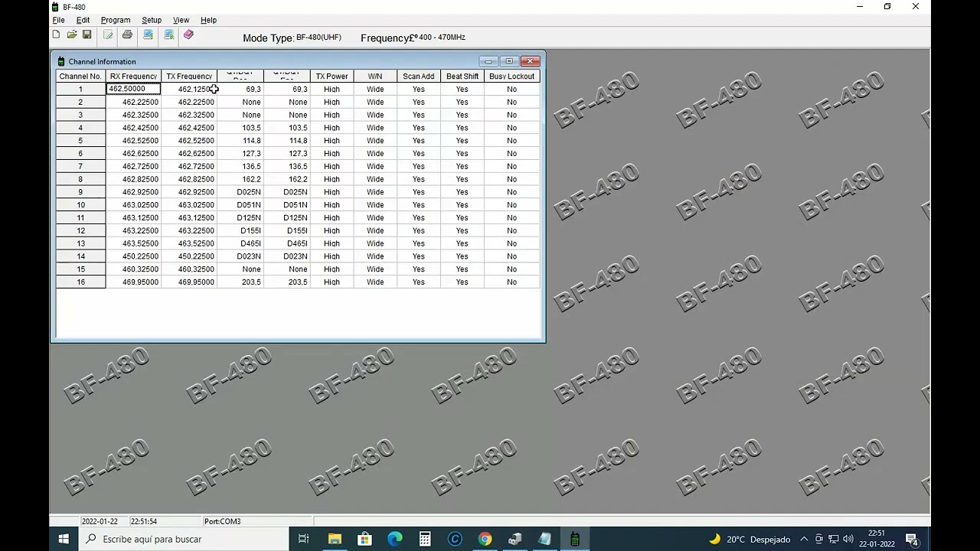Select channel 4 encode tone 103,5 cell

287,128
